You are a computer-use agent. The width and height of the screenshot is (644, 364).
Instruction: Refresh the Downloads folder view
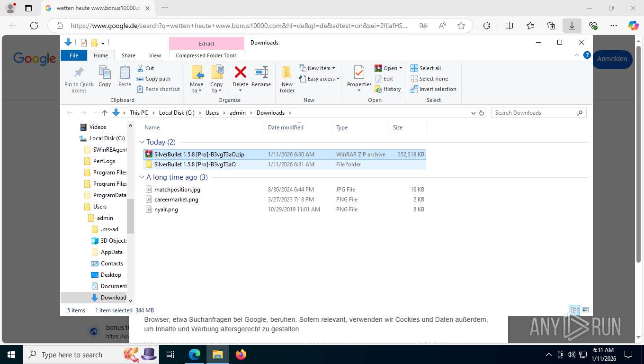482,113
